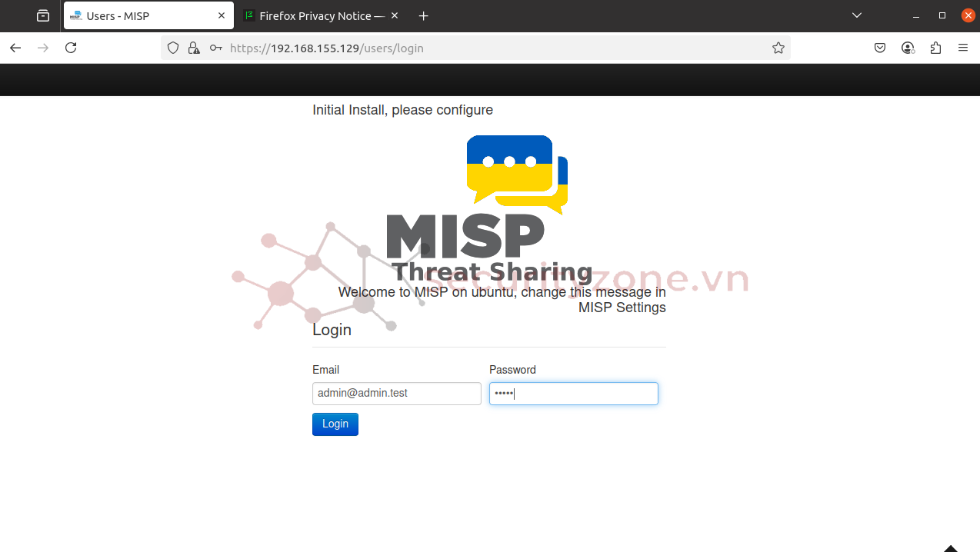Open the Firefox account icon
The image size is (980, 552).
908,48
